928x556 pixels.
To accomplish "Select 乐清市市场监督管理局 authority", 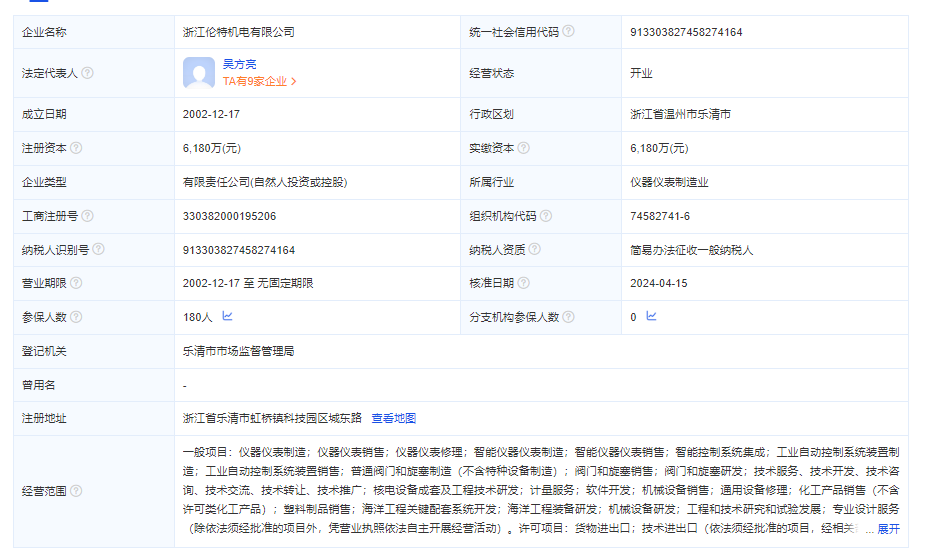I will tap(239, 351).
